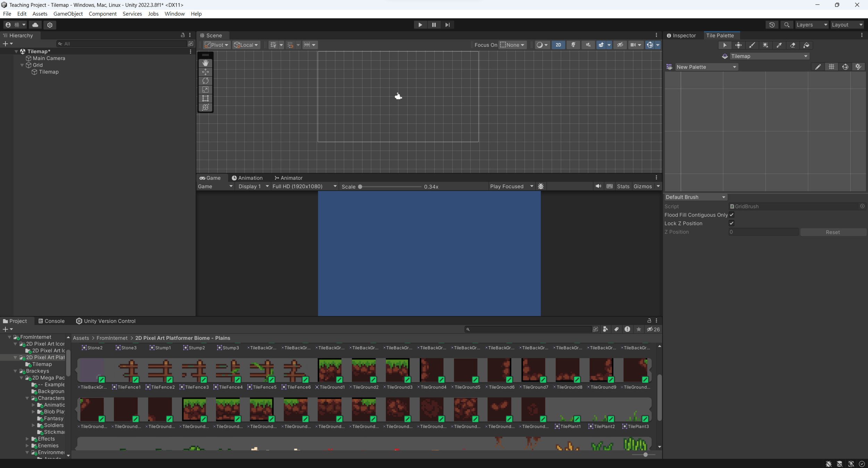The width and height of the screenshot is (868, 468).
Task: Click the Step forward button
Action: tap(447, 25)
